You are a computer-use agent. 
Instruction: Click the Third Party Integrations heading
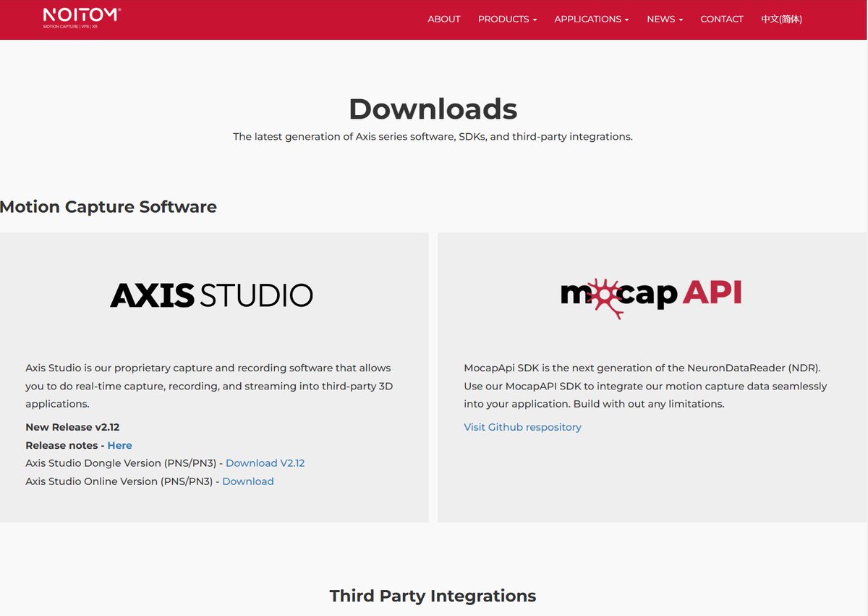(x=433, y=596)
